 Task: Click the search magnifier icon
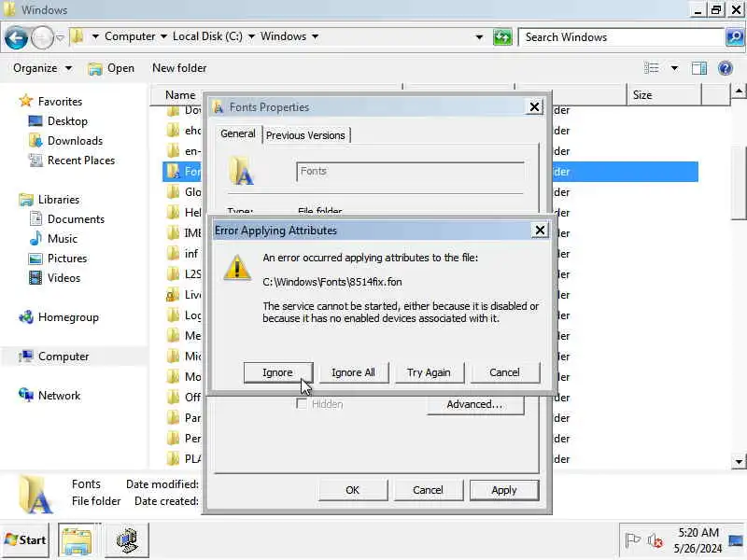pos(735,37)
